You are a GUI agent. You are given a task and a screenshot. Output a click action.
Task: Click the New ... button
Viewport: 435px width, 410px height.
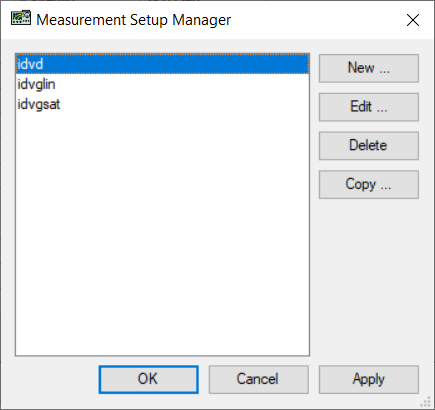tap(369, 68)
